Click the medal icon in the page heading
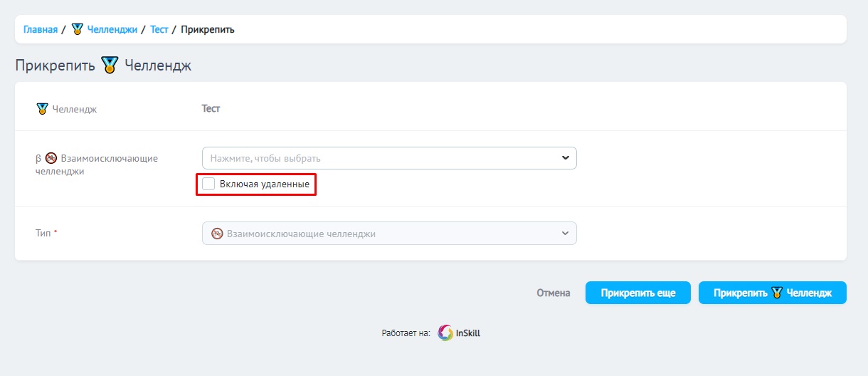 (110, 66)
